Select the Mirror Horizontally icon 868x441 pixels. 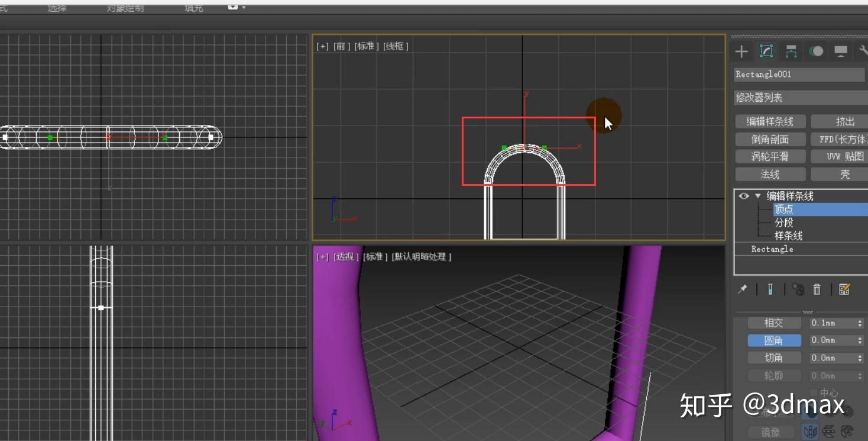tap(809, 432)
